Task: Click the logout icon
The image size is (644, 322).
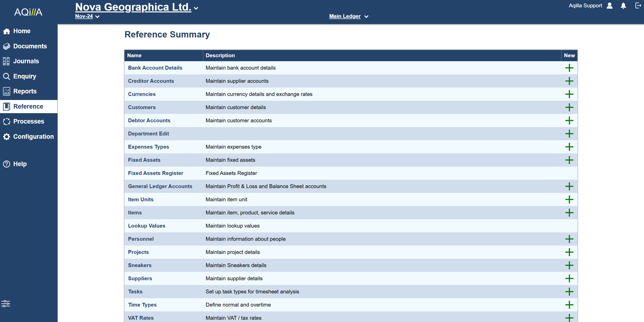Action: pyautogui.click(x=638, y=6)
